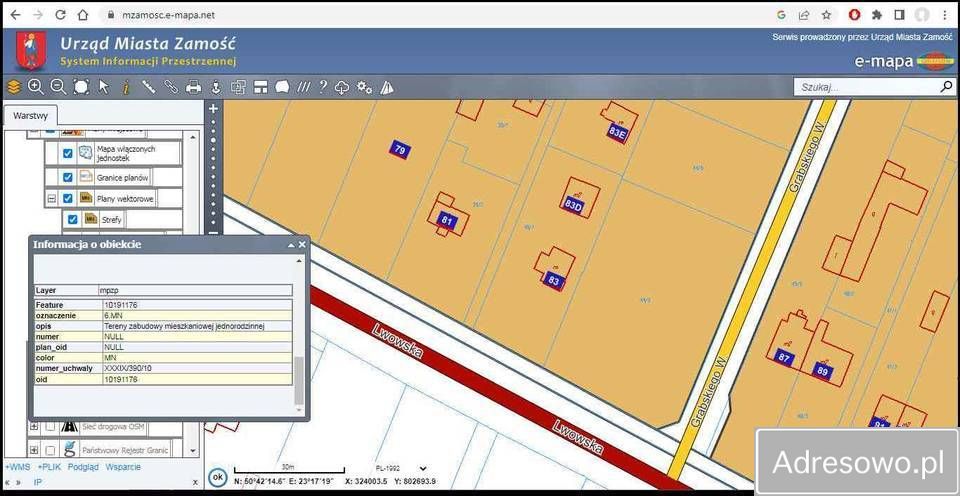The height and width of the screenshot is (496, 960).
Task: Click the +WMS link
Action: [x=17, y=467]
